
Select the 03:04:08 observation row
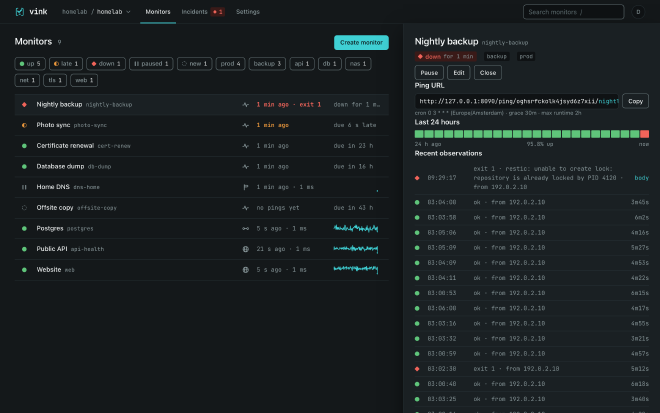(532, 202)
